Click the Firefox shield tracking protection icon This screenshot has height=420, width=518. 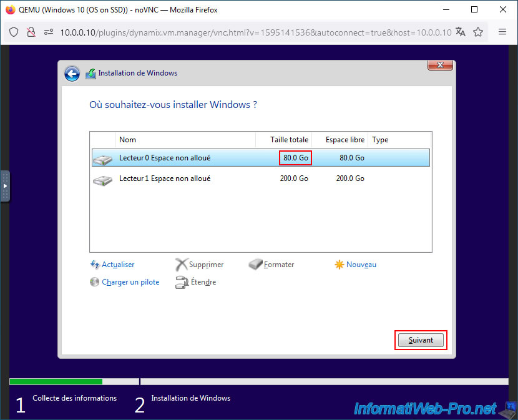[14, 32]
